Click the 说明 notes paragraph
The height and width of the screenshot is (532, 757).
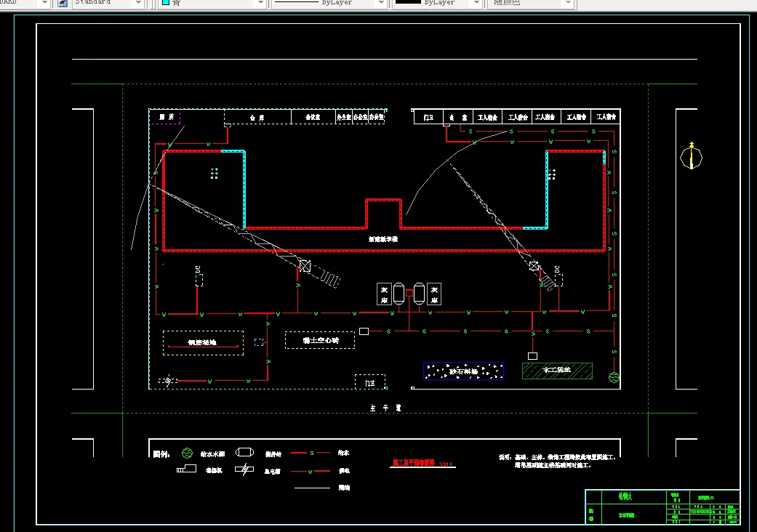coord(557,461)
